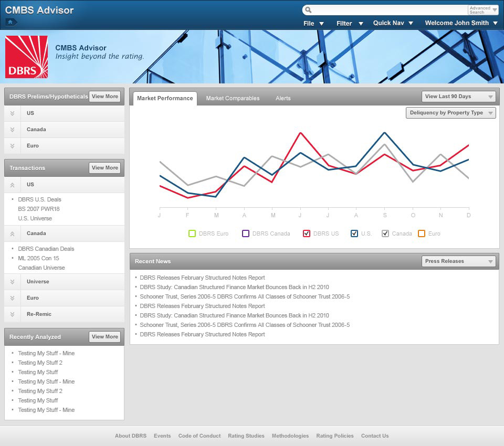Enable the DBRS Canada series checkbox
This screenshot has width=504, height=446.
[x=246, y=233]
